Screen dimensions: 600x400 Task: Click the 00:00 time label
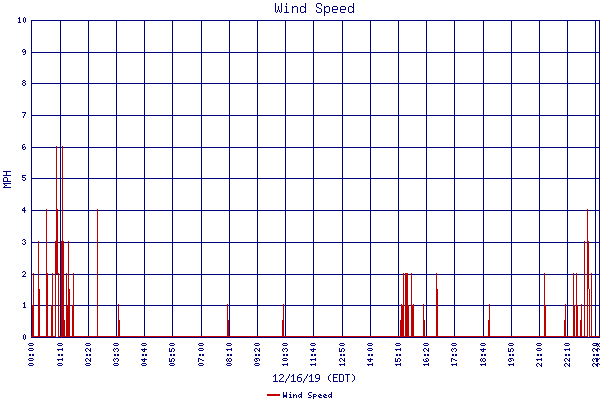(31, 354)
